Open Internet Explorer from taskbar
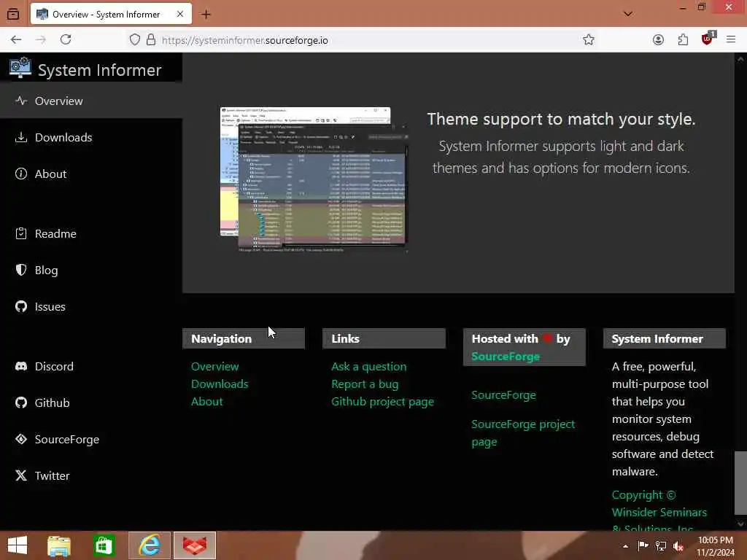Viewport: 747px width, 560px height. point(150,545)
